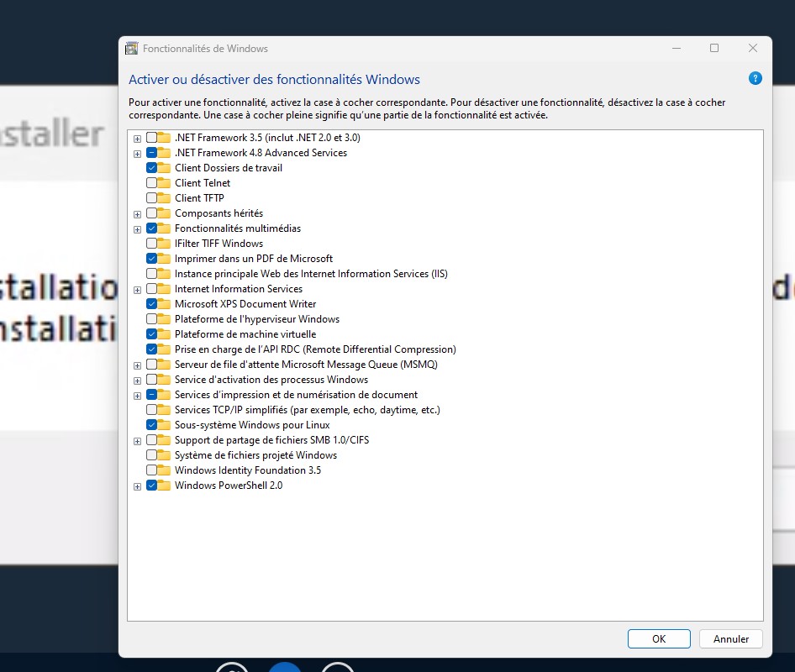Expand Services d'impression et de numérisation node

pyautogui.click(x=137, y=396)
